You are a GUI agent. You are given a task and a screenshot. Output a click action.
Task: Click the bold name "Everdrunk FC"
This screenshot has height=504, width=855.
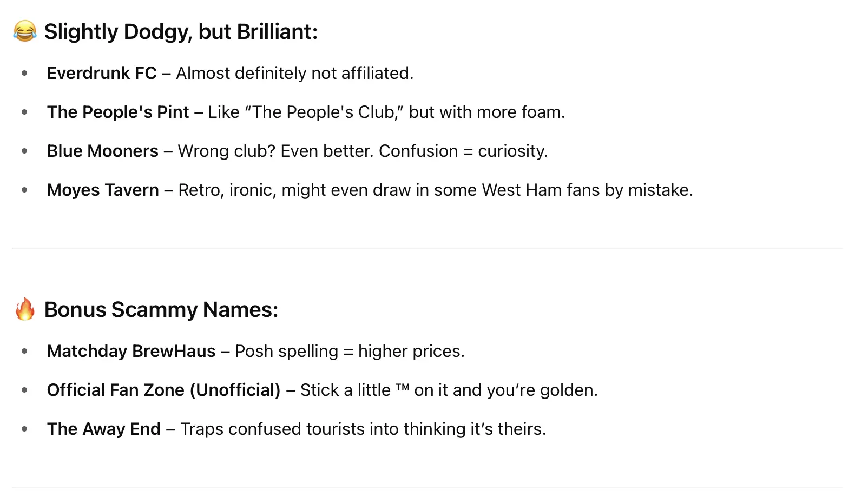[x=102, y=73]
